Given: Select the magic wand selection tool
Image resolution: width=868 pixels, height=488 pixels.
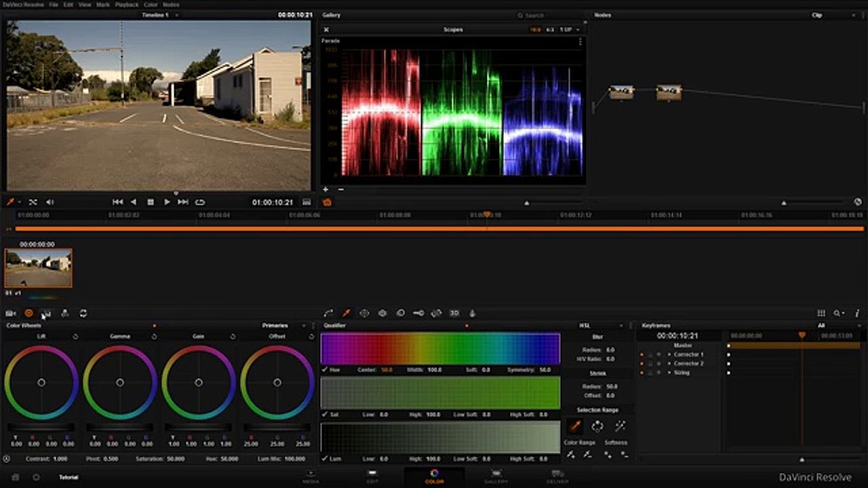Looking at the screenshot, I should pos(619,426).
